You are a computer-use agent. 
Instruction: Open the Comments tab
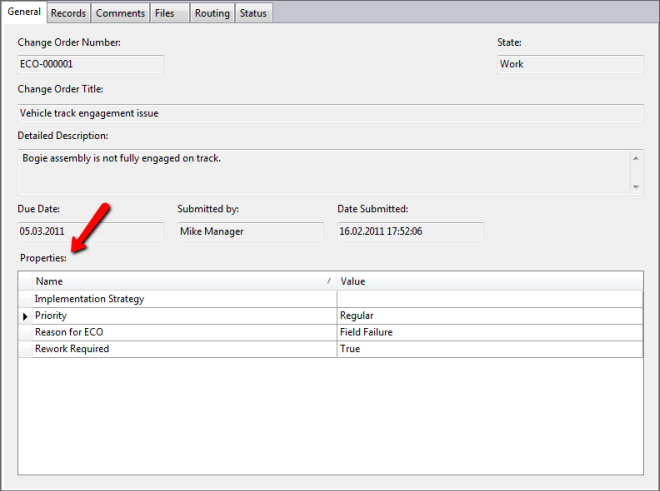[x=120, y=13]
